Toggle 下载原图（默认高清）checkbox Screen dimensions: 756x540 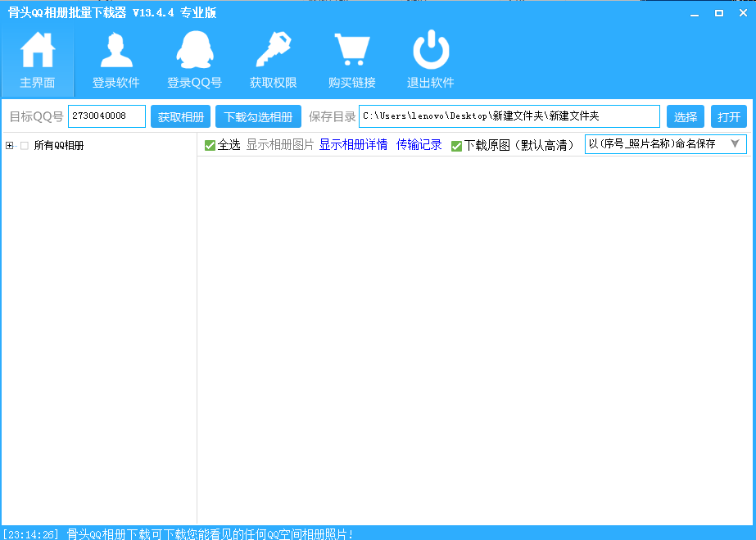[456, 146]
